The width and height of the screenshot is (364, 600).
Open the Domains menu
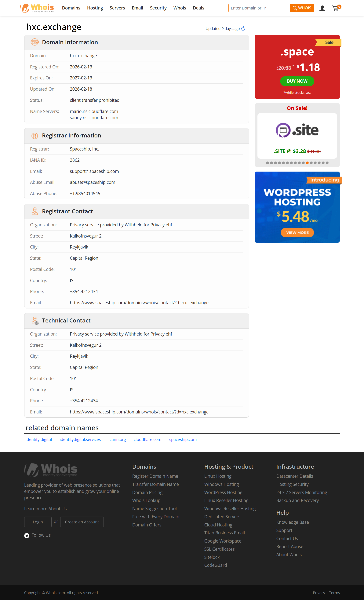click(x=71, y=8)
